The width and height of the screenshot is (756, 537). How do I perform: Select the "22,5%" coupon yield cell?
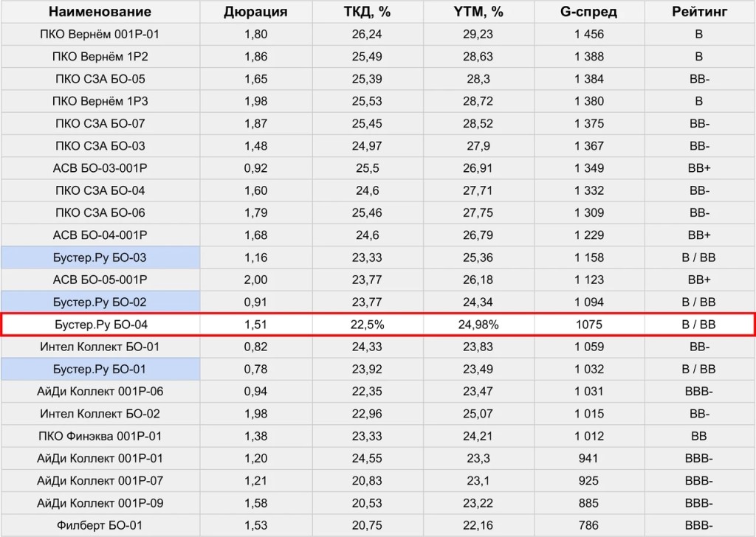(367, 325)
